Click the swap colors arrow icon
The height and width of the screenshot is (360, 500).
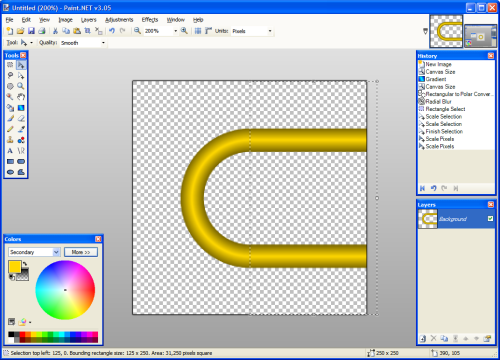pyautogui.click(x=25, y=264)
